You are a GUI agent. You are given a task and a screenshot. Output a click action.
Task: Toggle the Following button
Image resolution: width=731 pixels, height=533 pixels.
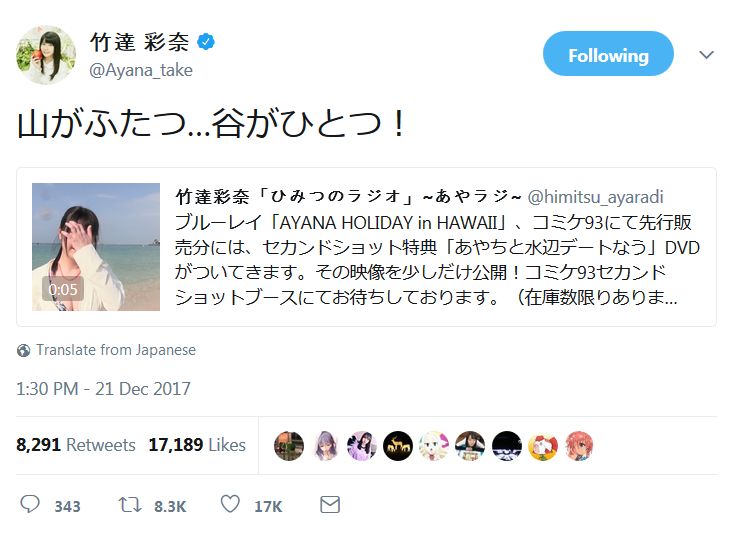(607, 56)
